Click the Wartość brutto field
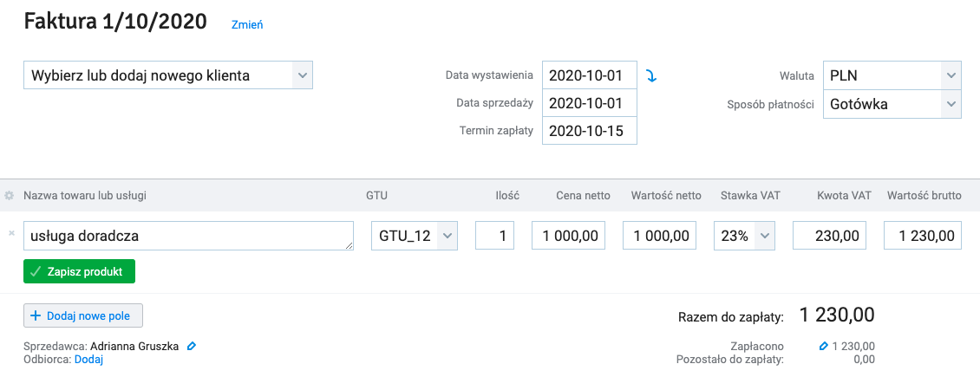This screenshot has height=377, width=980. coord(923,236)
